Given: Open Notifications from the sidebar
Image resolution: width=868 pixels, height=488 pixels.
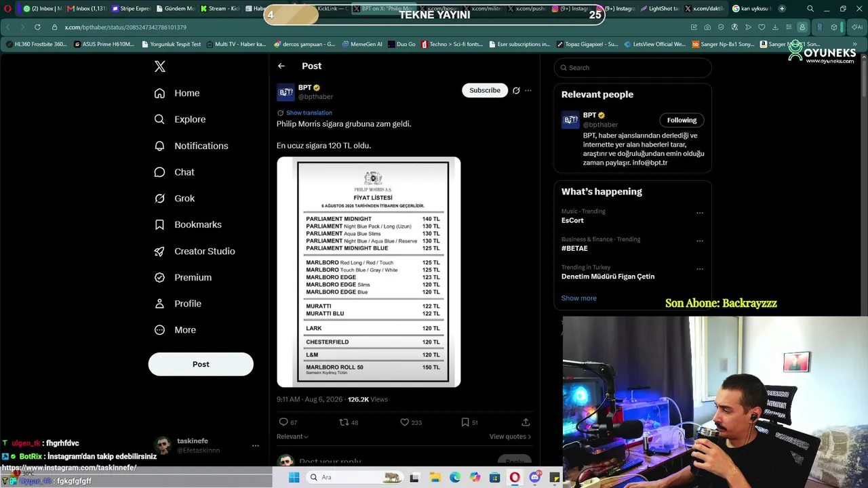Looking at the screenshot, I should tap(191, 146).
